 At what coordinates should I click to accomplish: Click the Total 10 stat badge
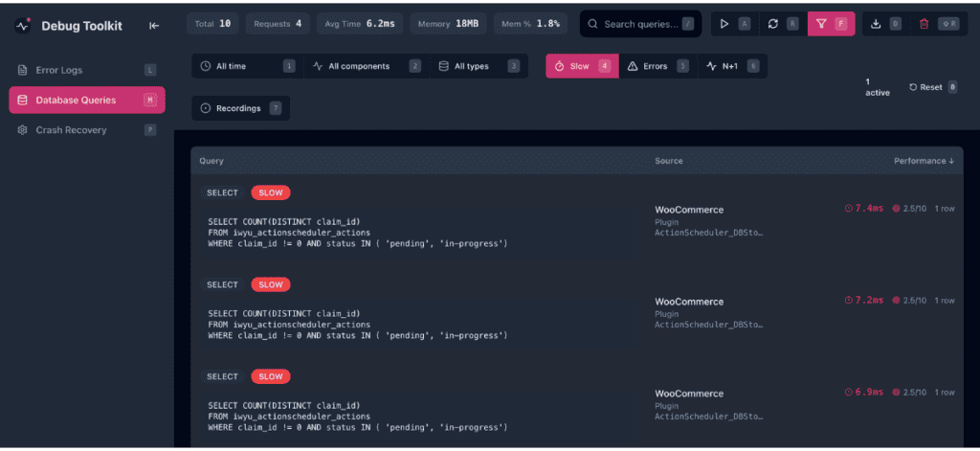(x=213, y=24)
